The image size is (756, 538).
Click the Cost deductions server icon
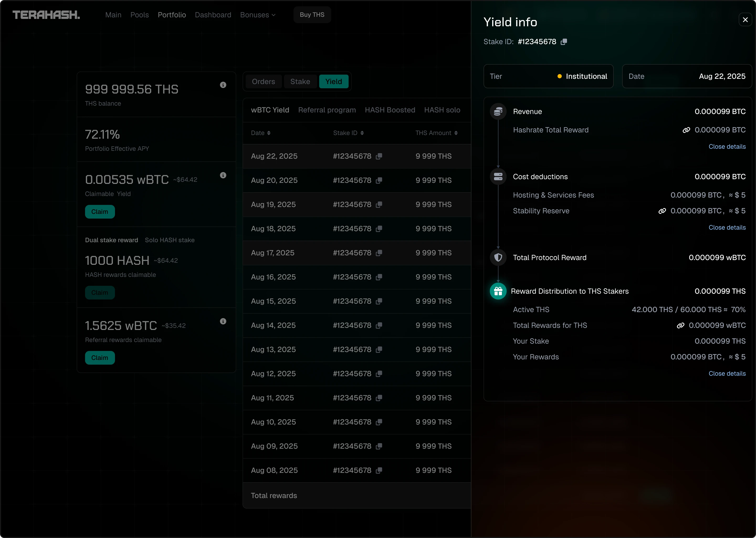coord(498,177)
